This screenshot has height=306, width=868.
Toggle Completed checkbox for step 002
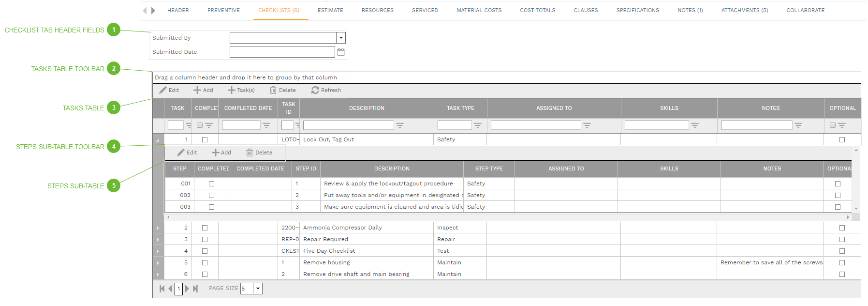tap(211, 195)
